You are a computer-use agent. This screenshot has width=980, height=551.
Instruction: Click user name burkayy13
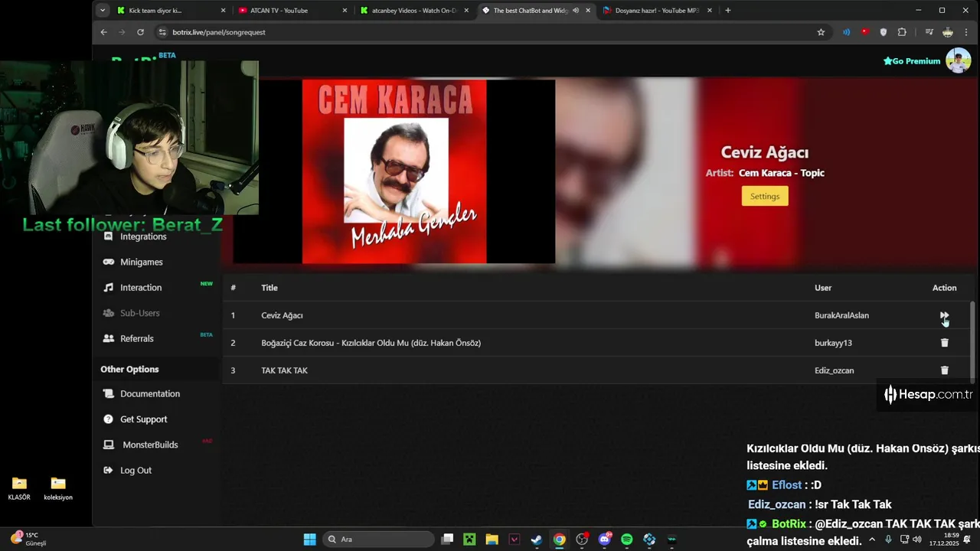pyautogui.click(x=833, y=343)
